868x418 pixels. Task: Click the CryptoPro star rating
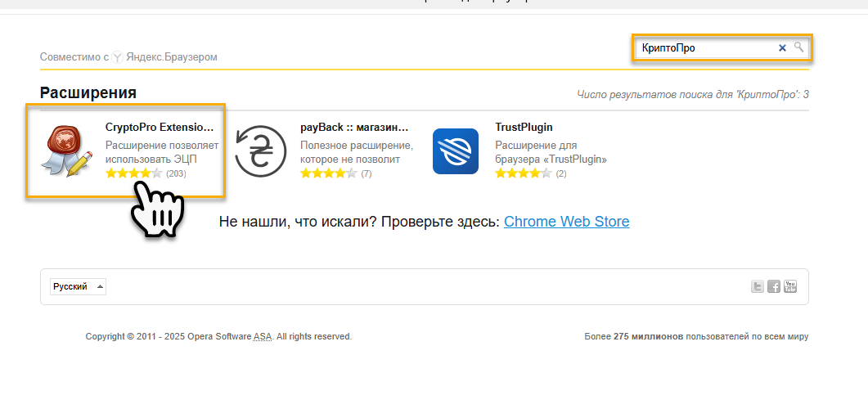tap(133, 173)
